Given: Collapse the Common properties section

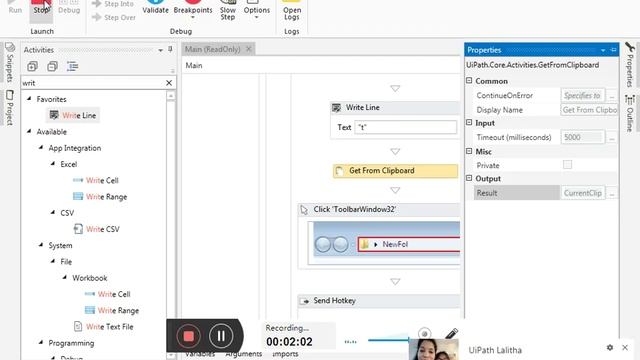Looking at the screenshot, I should 469,81.
